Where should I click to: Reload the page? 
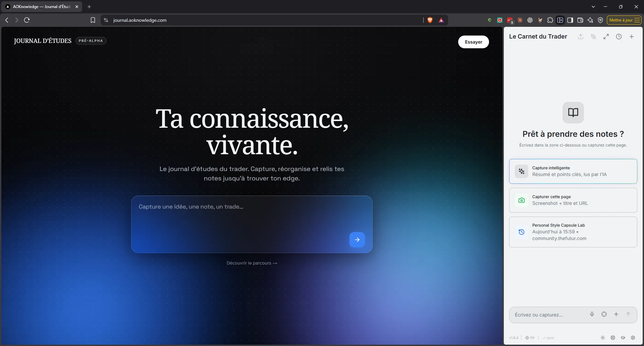[x=27, y=20]
